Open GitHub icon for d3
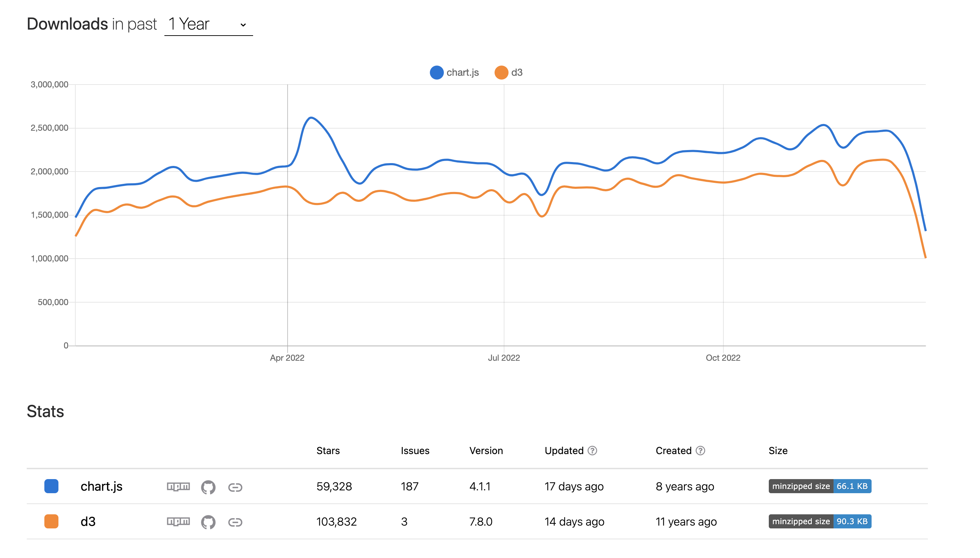The height and width of the screenshot is (558, 980). click(x=208, y=522)
